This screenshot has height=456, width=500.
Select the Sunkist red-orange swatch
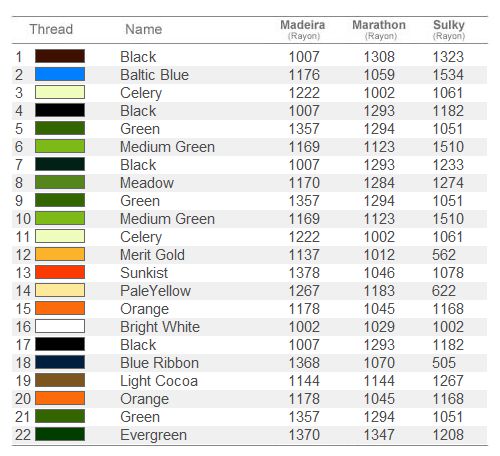click(x=60, y=272)
